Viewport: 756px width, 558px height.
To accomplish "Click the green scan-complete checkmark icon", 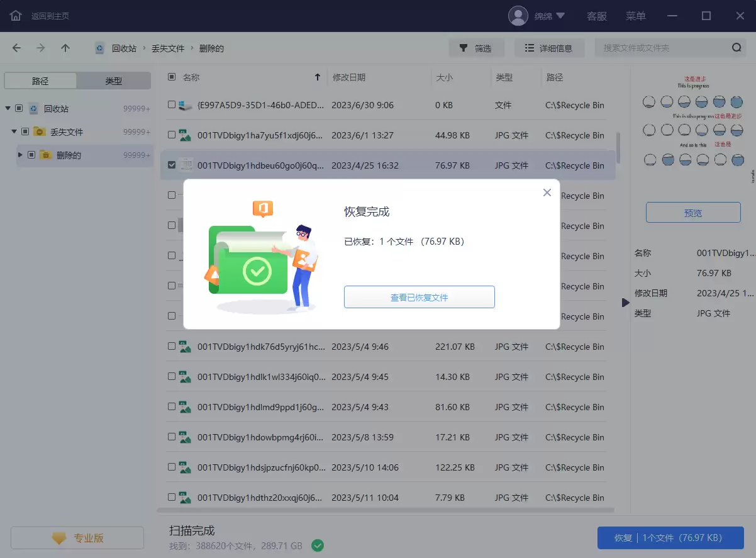I will click(317, 545).
